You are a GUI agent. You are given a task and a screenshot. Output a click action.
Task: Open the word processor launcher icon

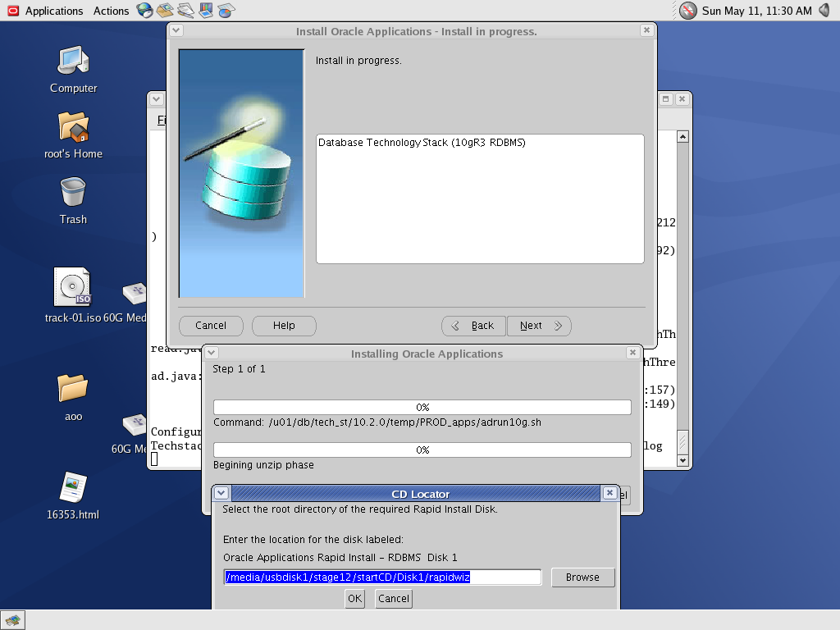click(185, 11)
